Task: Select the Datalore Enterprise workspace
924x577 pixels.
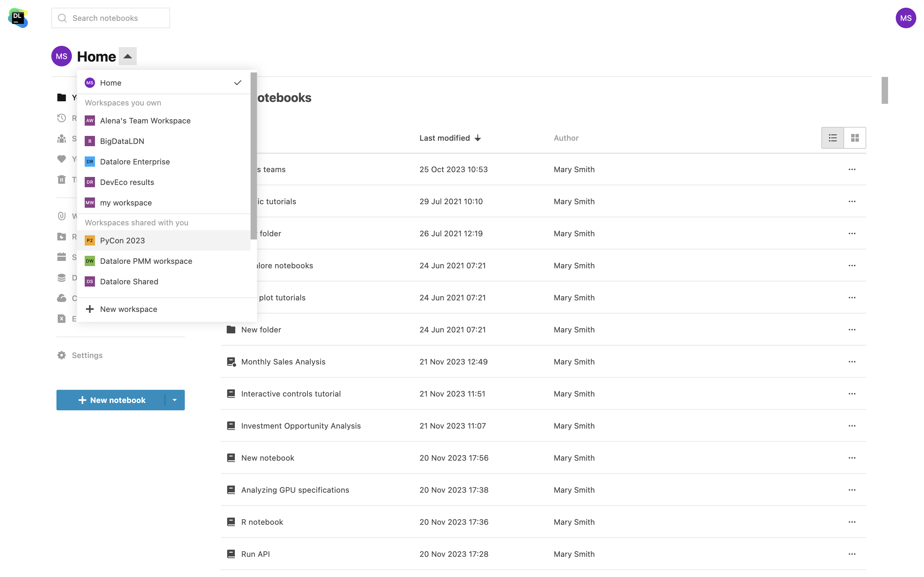Action: [x=135, y=162]
